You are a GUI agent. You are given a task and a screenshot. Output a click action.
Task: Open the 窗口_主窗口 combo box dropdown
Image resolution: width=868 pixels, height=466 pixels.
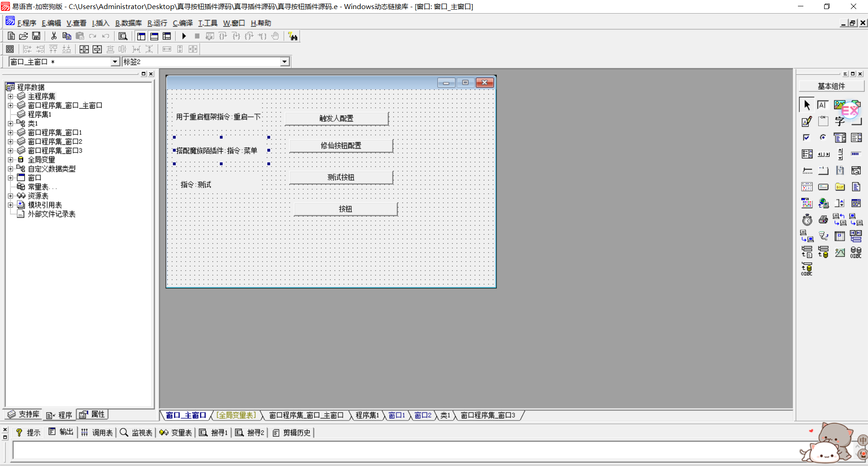coord(115,62)
